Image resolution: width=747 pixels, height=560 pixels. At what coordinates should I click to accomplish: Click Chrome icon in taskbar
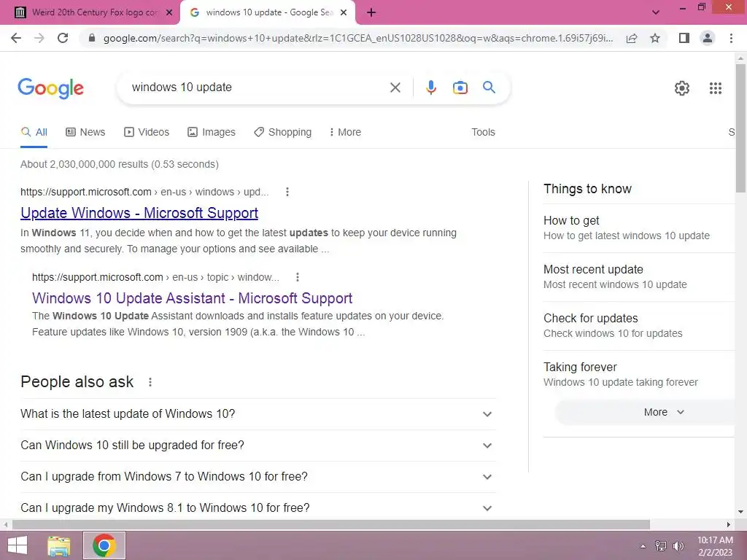pos(104,545)
